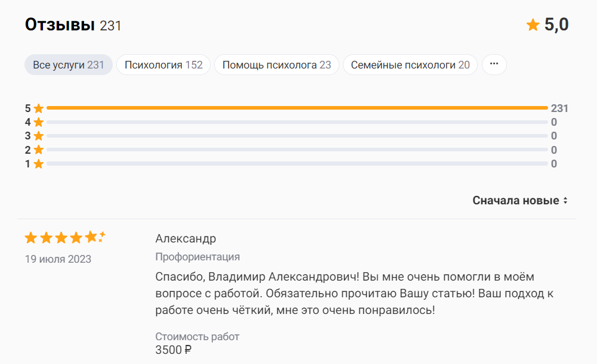The image size is (597, 364).
Task: Click the star icon in the 5-star row
Action: pos(39,108)
